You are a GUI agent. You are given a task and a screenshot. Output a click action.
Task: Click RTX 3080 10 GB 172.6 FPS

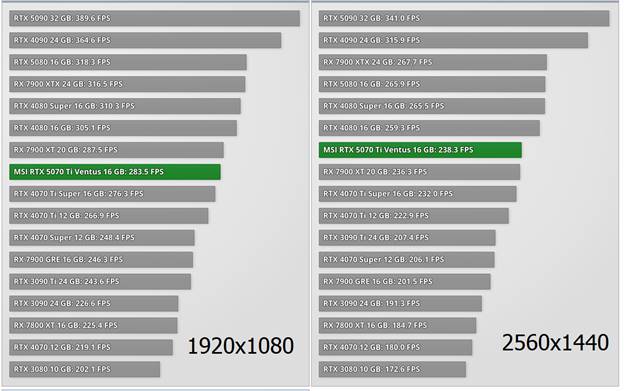click(x=392, y=369)
